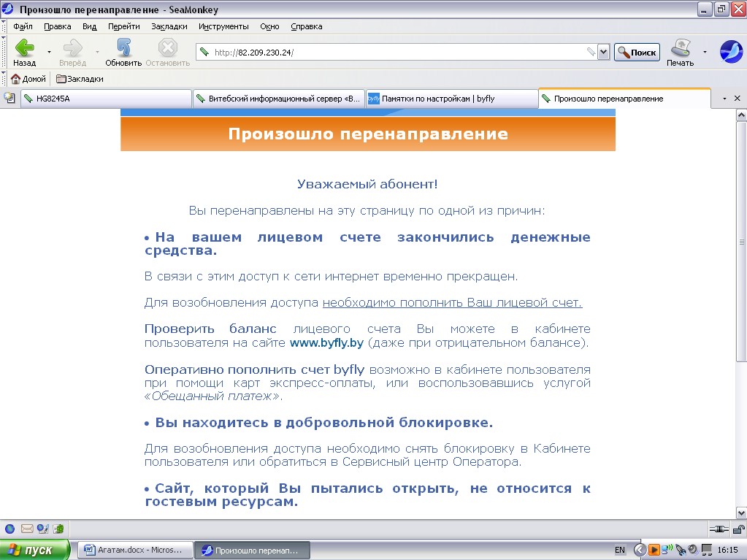This screenshot has width=747, height=560.
Task: Click the Уважаемый абонент! heading
Action: pyautogui.click(x=367, y=184)
